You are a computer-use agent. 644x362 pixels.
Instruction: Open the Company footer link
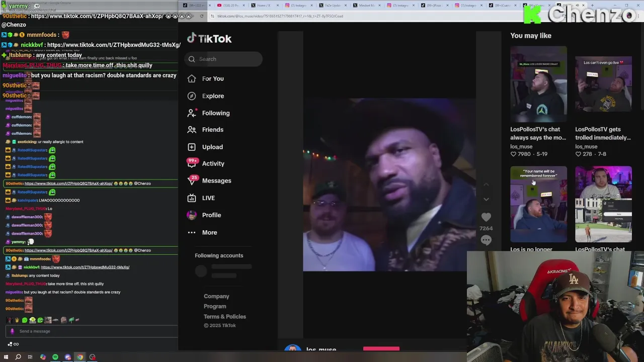point(216,297)
